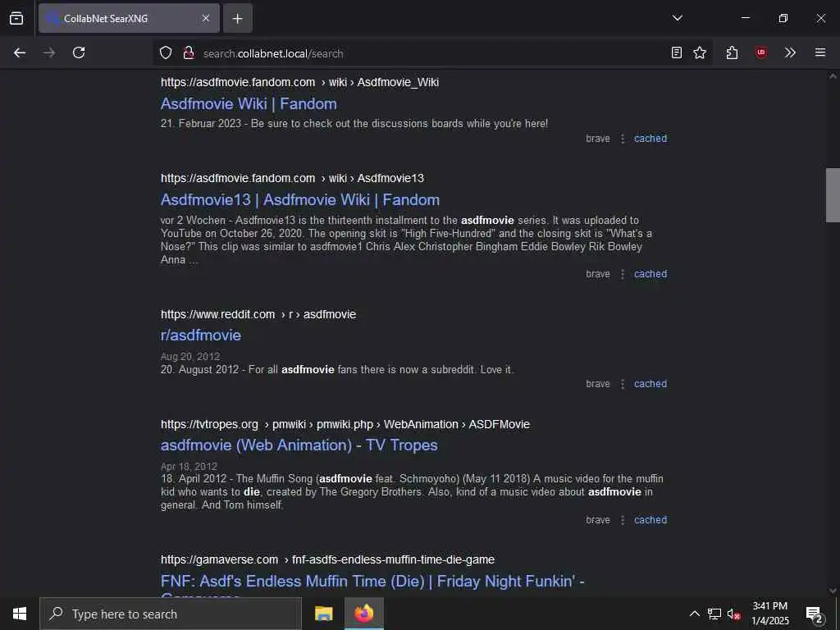The image size is (840, 630).
Task: Expand the list all tabs chevron
Action: [x=677, y=18]
